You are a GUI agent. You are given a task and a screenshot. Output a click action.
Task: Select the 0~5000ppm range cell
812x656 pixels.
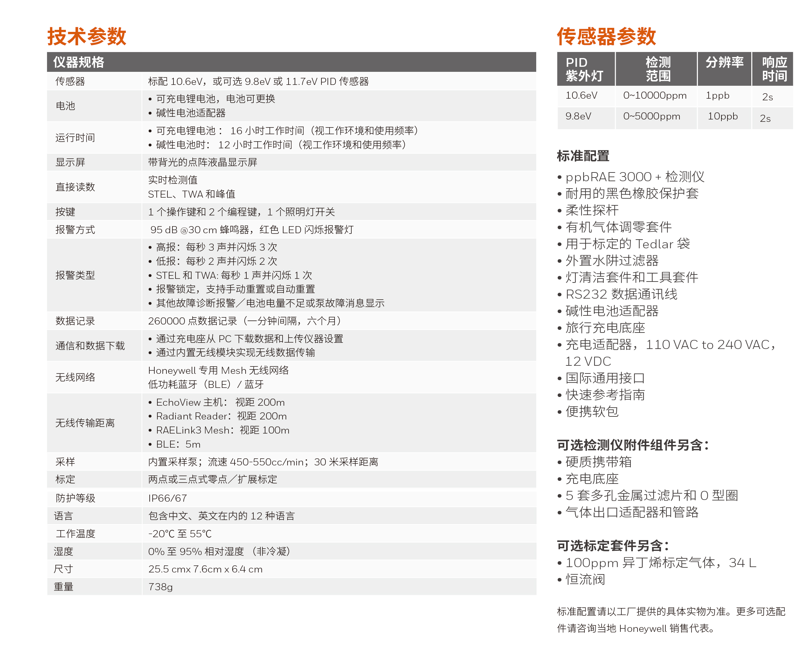[x=651, y=116]
